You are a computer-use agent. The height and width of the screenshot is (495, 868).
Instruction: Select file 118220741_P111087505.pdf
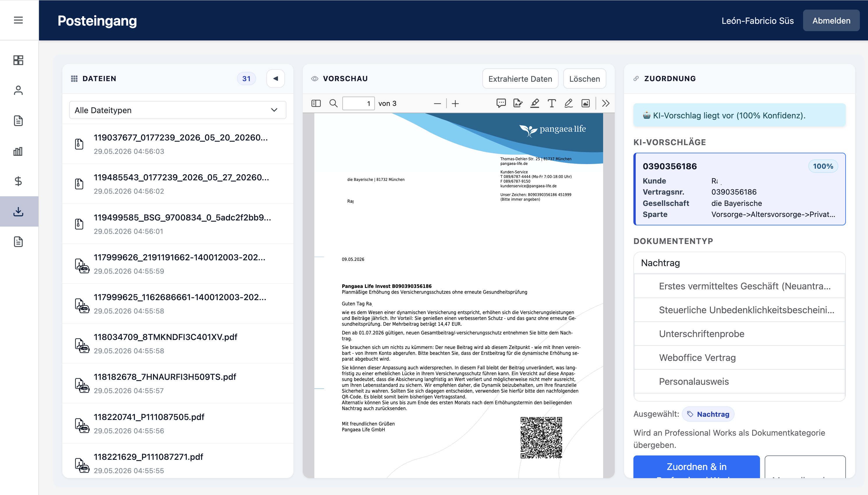[x=178, y=424]
